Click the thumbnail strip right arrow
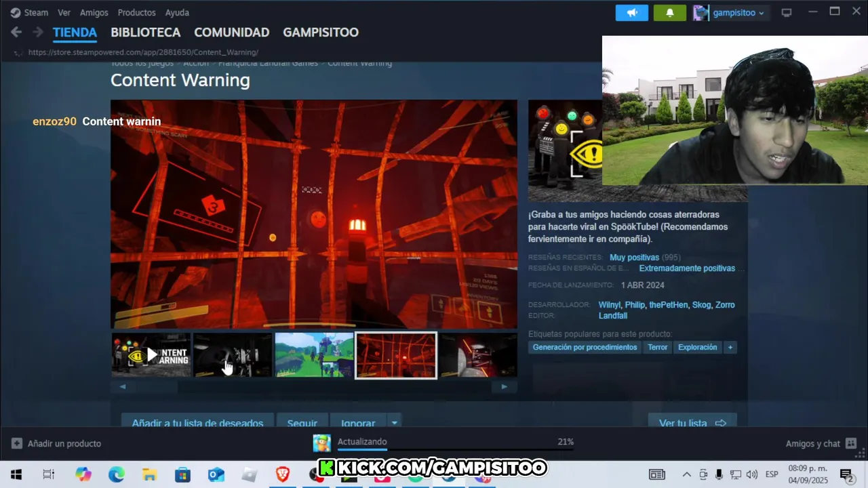Screen dimensions: 868x488 point(504,386)
